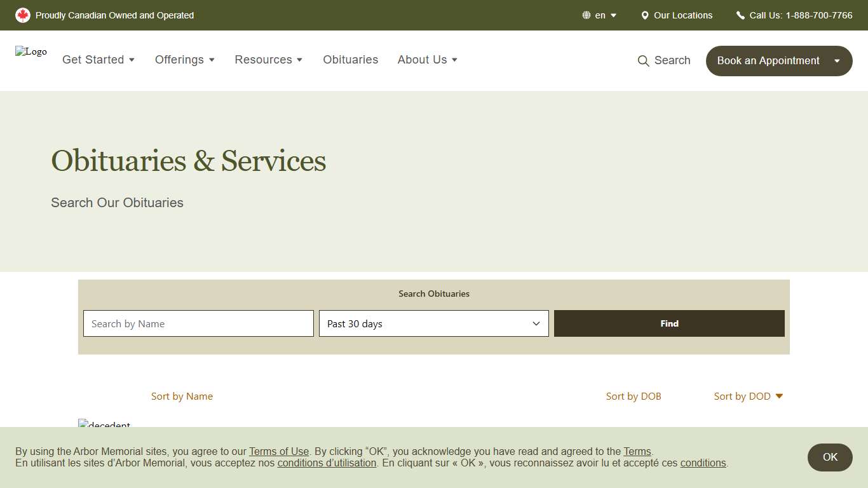This screenshot has height=488, width=868.
Task: Open the About Us menu
Action: pos(428,60)
